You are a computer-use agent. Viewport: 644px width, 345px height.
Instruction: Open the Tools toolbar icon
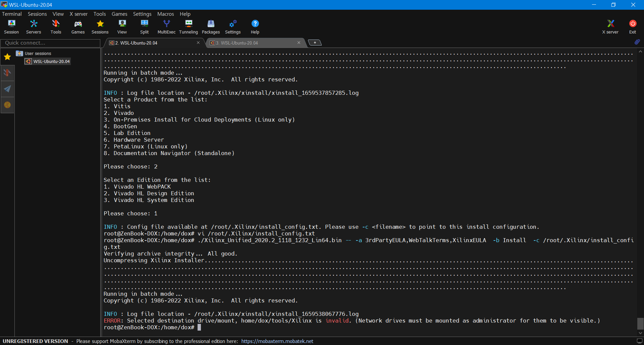[56, 26]
